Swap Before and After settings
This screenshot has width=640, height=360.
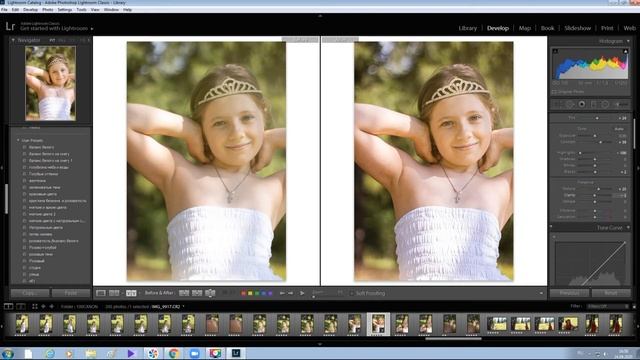coord(210,293)
